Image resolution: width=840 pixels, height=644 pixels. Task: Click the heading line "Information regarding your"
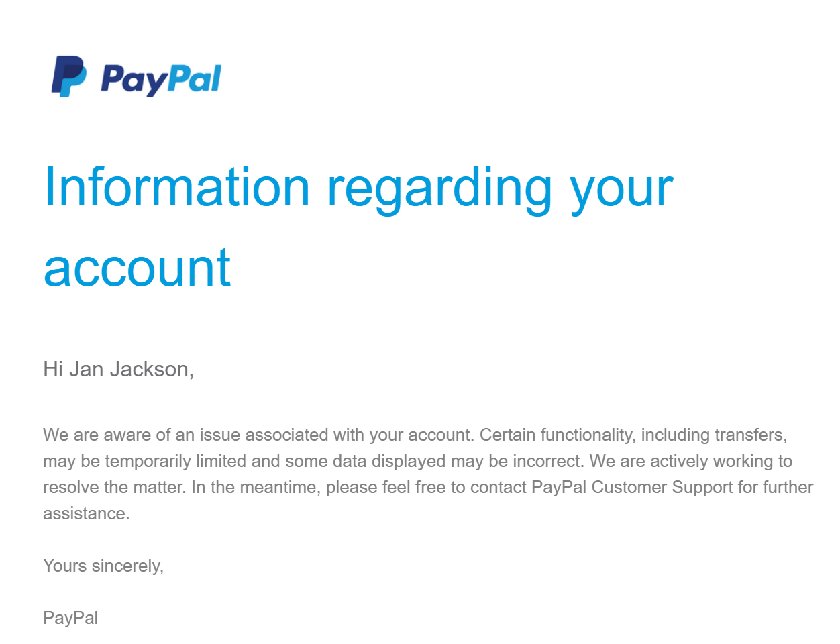coord(358,187)
